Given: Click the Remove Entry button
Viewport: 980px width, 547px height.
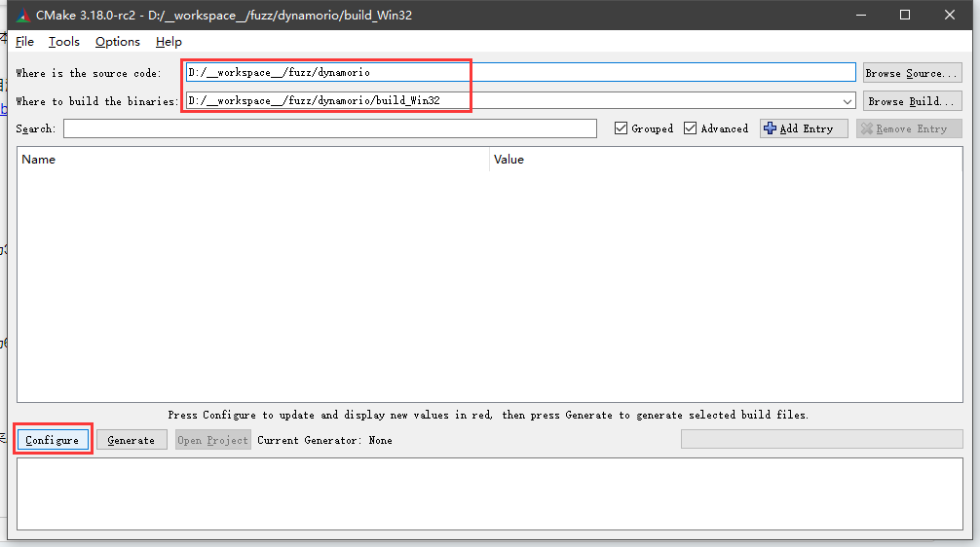Looking at the screenshot, I should pos(909,128).
